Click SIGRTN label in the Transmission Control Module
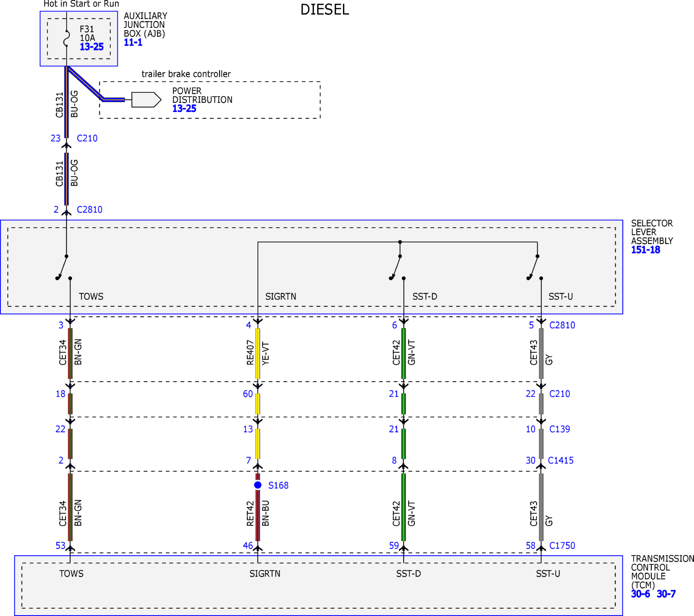Image resolution: width=694 pixels, height=616 pixels. pyautogui.click(x=265, y=574)
